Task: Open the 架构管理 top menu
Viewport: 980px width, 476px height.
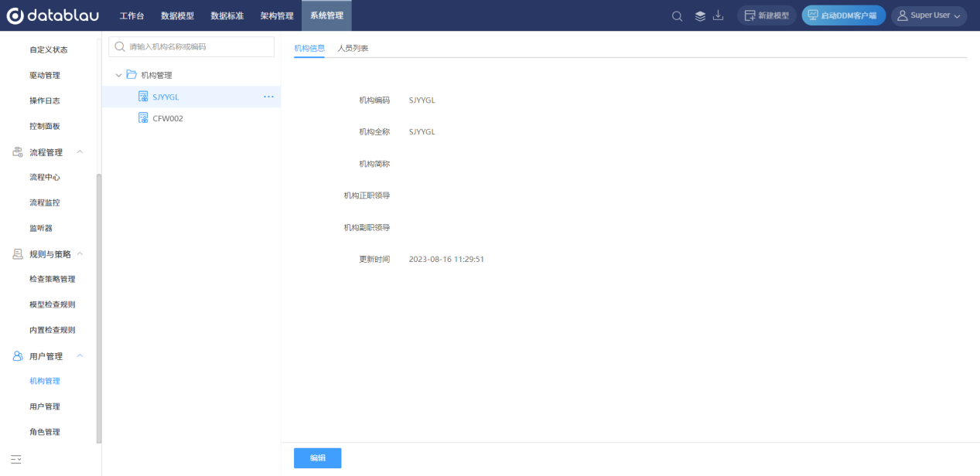Action: [277, 15]
